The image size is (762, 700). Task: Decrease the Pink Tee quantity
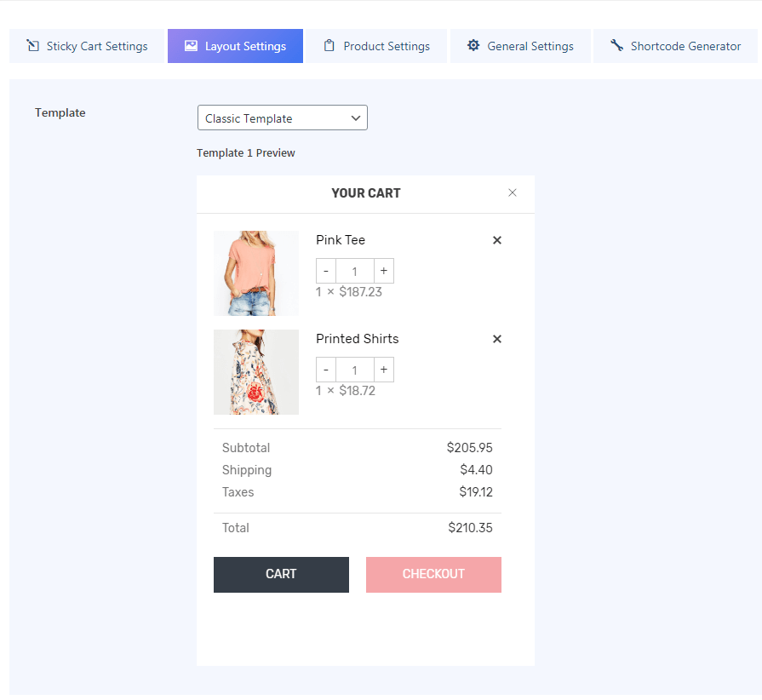326,272
